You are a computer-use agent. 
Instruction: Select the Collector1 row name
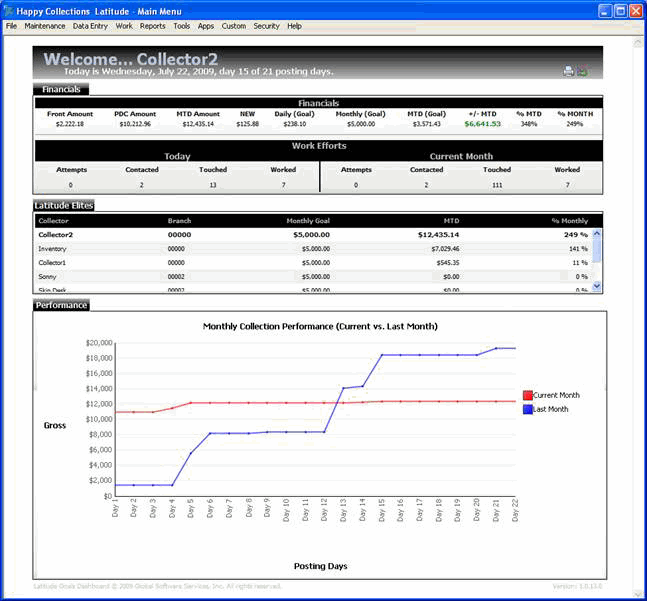52,263
